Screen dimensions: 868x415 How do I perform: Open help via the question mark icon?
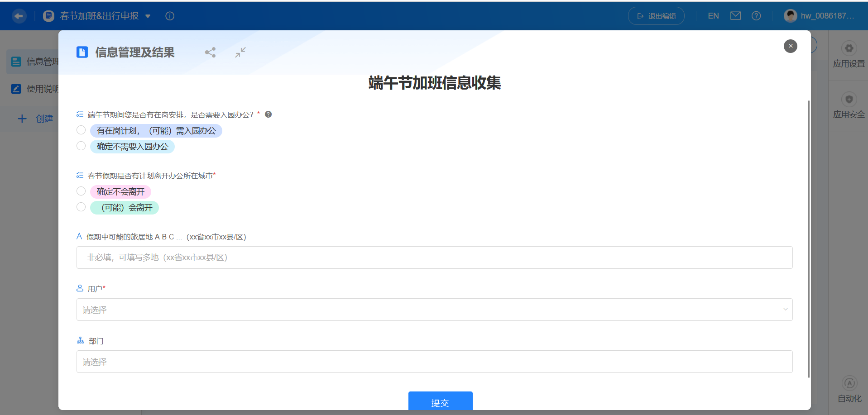pyautogui.click(x=756, y=15)
